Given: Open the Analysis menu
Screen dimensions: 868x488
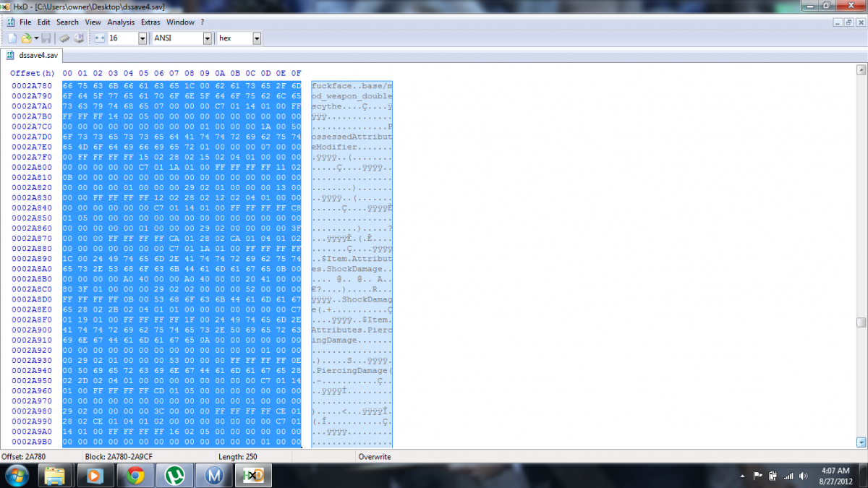Looking at the screenshot, I should [x=121, y=22].
